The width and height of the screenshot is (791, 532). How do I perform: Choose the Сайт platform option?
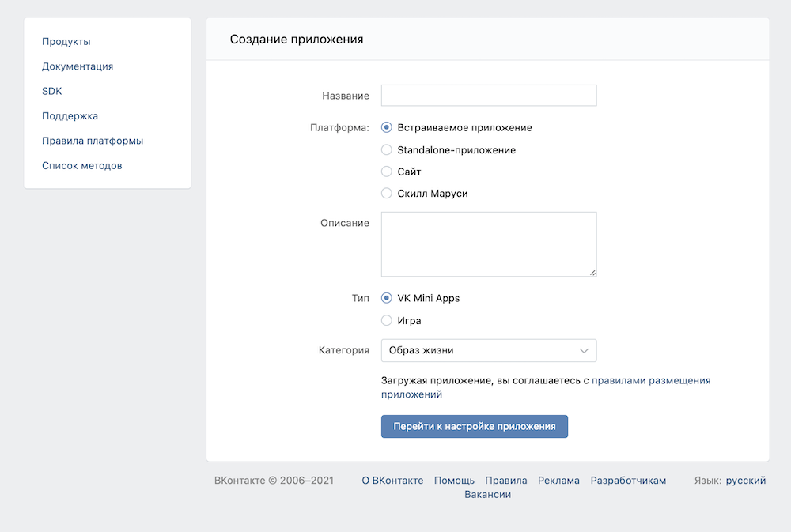(x=387, y=172)
